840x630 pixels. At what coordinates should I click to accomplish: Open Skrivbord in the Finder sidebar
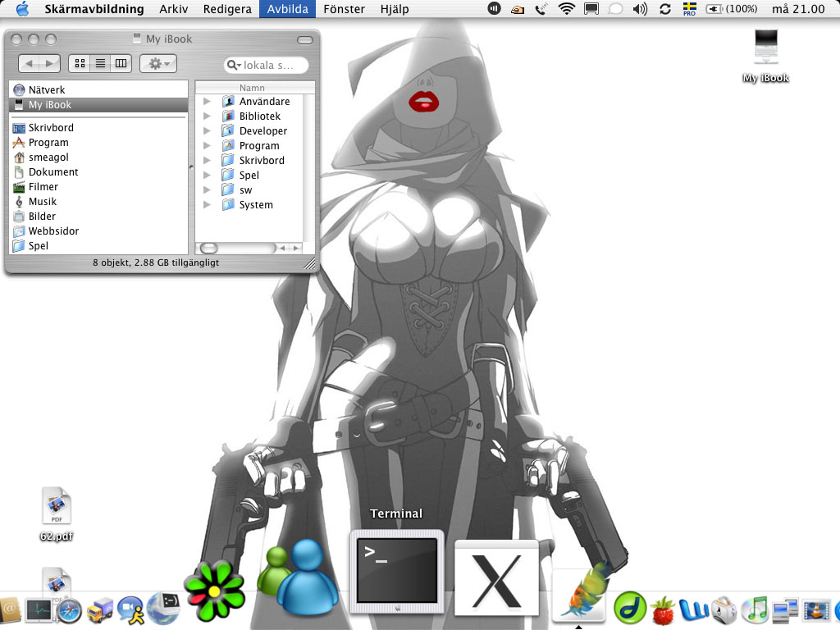coord(98,127)
